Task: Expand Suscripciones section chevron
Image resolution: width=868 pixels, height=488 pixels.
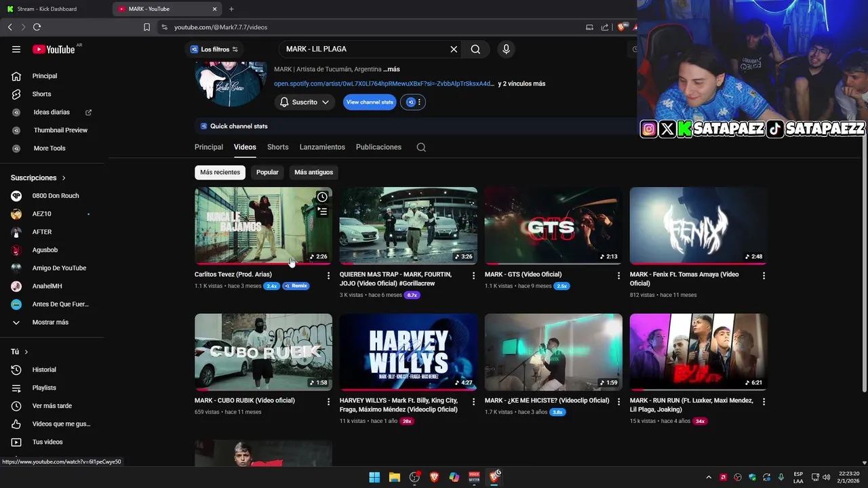Action: click(64, 178)
